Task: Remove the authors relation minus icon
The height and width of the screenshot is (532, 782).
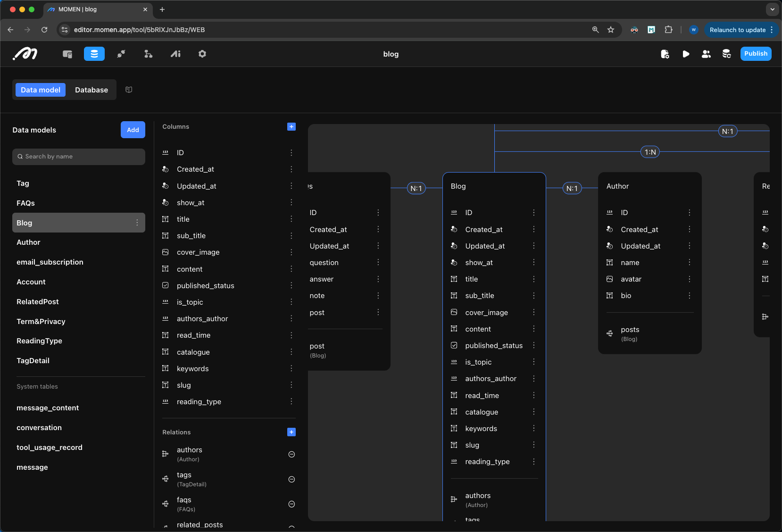Action: [x=291, y=454]
